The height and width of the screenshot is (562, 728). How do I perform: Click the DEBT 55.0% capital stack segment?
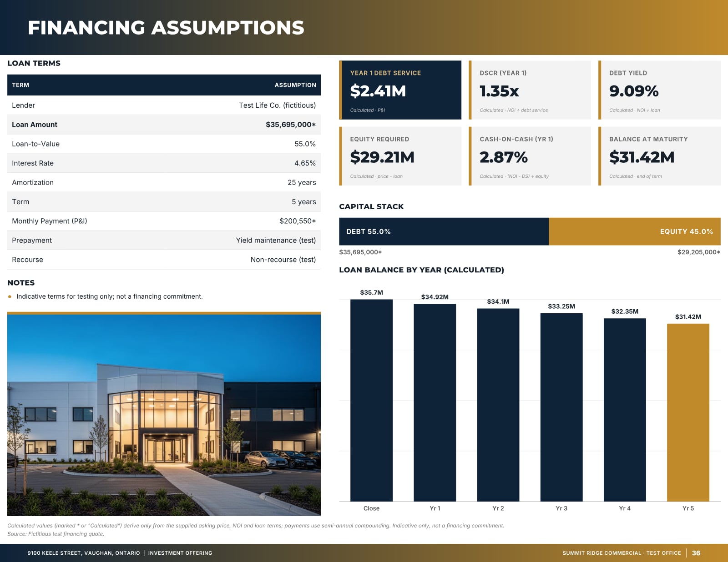coord(444,231)
